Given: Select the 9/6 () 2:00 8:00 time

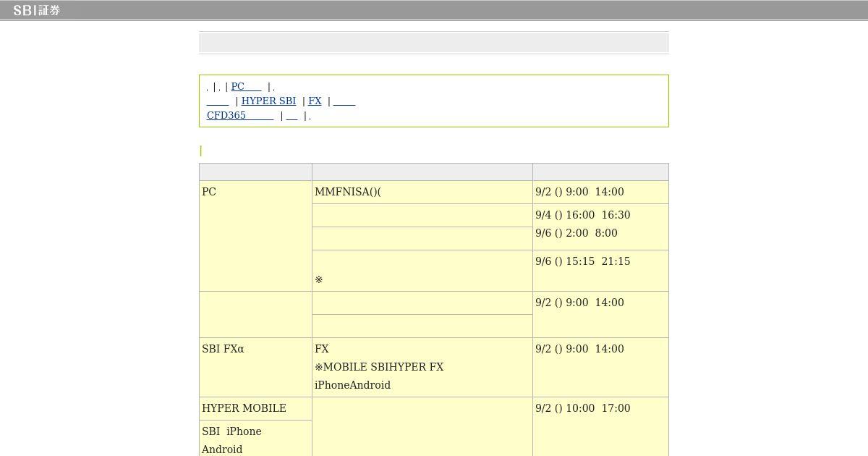Looking at the screenshot, I should (576, 233).
